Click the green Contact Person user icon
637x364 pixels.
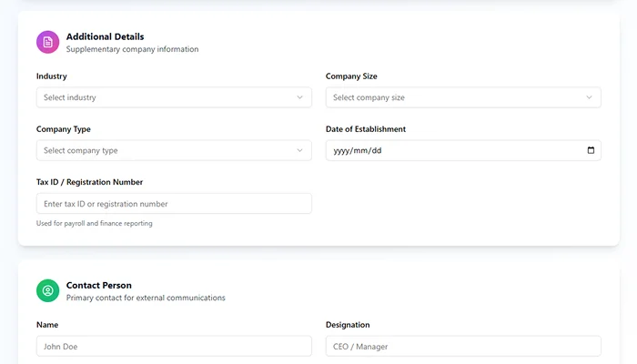pos(48,290)
